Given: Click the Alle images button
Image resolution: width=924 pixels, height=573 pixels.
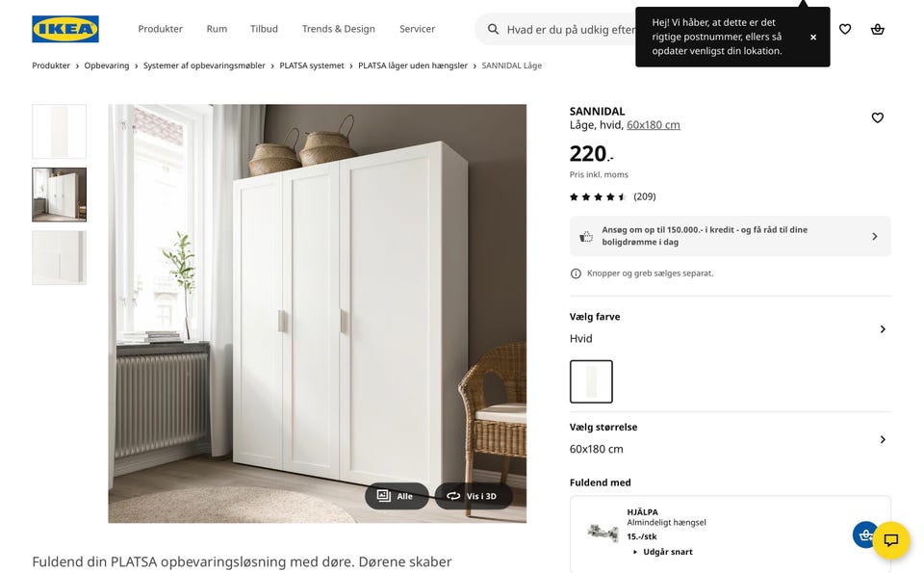Looking at the screenshot, I should click(x=397, y=496).
